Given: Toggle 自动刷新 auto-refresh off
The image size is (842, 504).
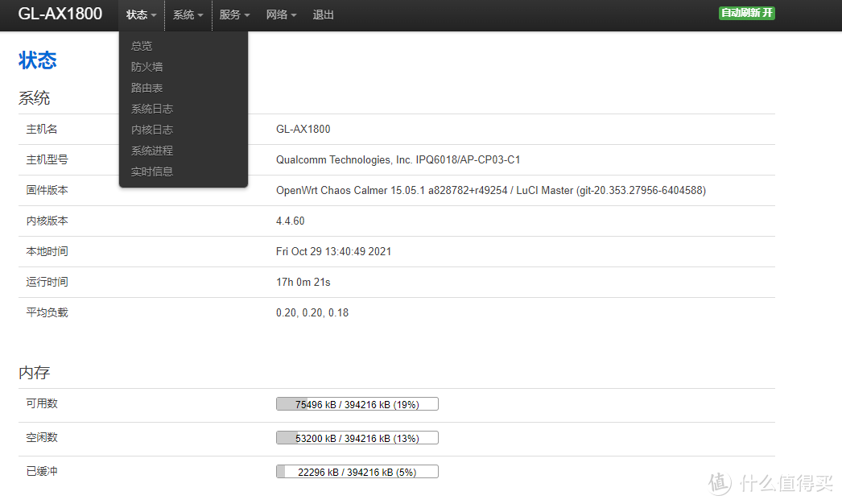Looking at the screenshot, I should pyautogui.click(x=745, y=13).
